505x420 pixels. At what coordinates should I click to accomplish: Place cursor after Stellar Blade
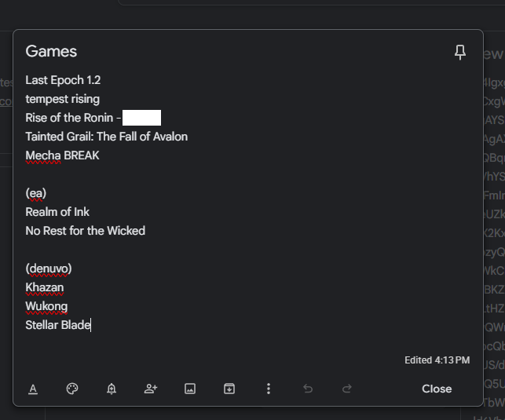click(90, 325)
